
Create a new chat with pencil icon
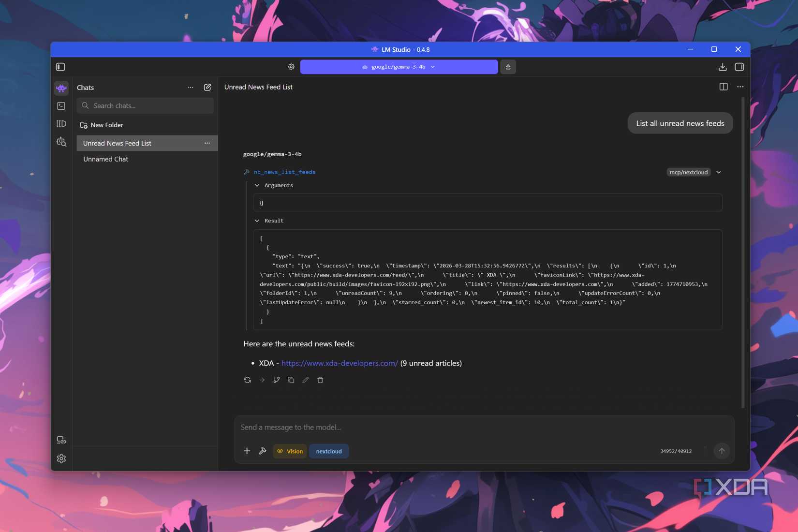207,88
